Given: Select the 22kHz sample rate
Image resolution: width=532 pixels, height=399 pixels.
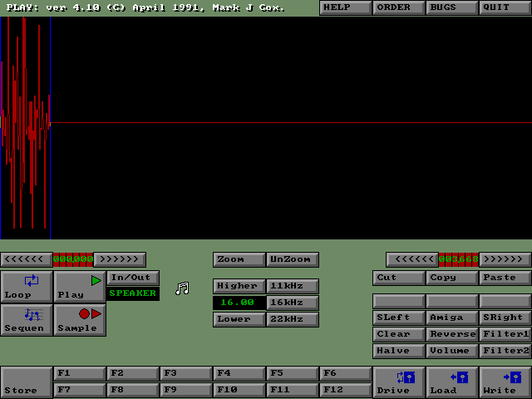Looking at the screenshot, I should click(292, 319).
